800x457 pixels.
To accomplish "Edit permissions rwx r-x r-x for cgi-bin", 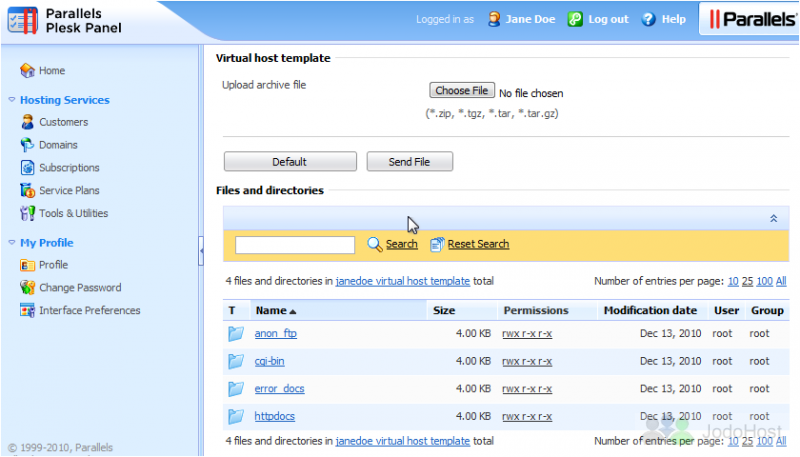I will coord(527,361).
